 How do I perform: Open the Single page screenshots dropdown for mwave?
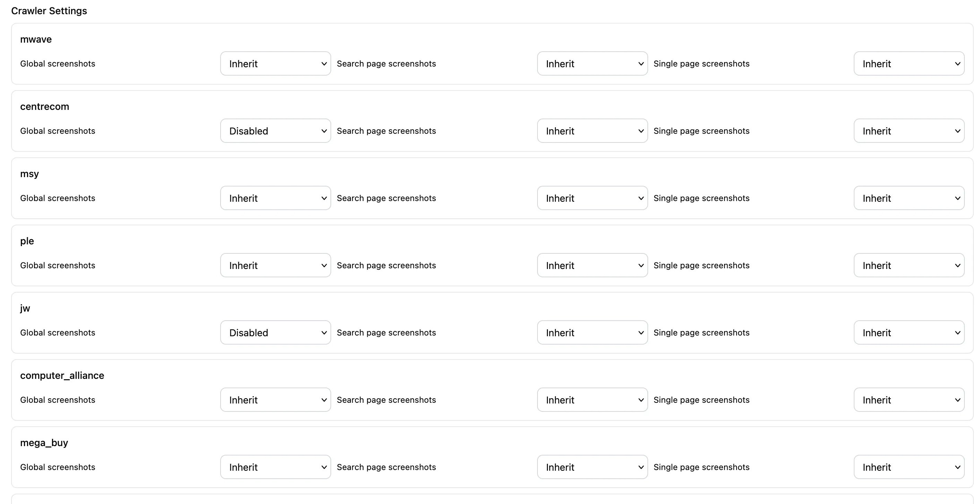pyautogui.click(x=909, y=63)
